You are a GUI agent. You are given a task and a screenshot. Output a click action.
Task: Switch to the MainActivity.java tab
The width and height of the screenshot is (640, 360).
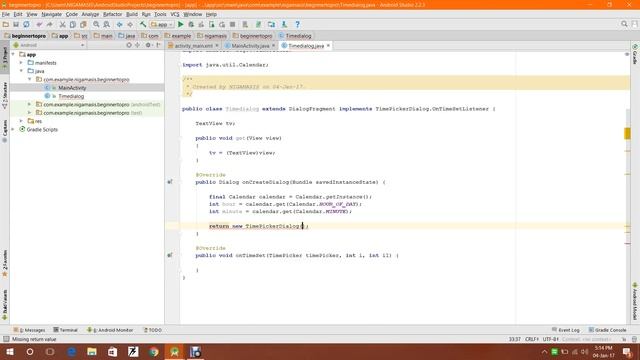pos(250,46)
